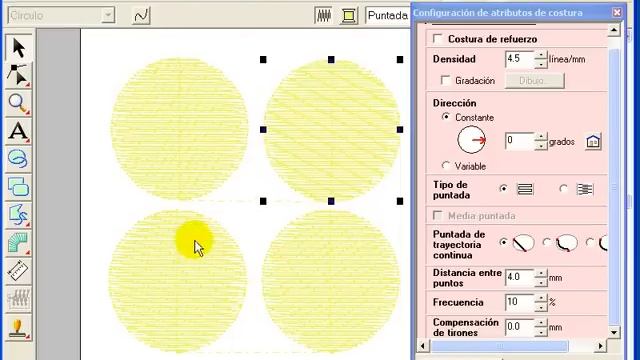This screenshot has width=640, height=360.
Task: Increase Densidad with up arrow
Action: [541, 55]
